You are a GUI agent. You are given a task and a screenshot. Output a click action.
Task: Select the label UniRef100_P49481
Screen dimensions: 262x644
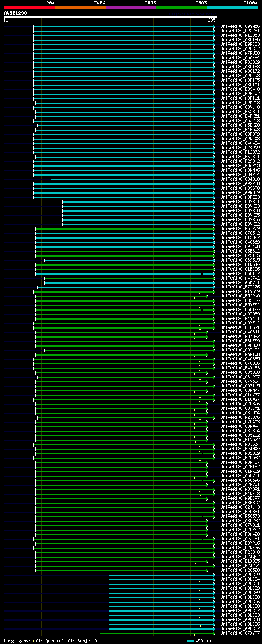[240, 318]
